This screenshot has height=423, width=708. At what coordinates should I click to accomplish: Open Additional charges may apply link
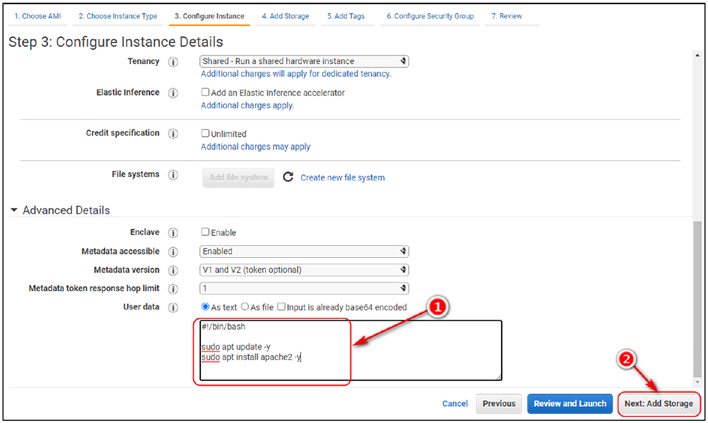(256, 147)
